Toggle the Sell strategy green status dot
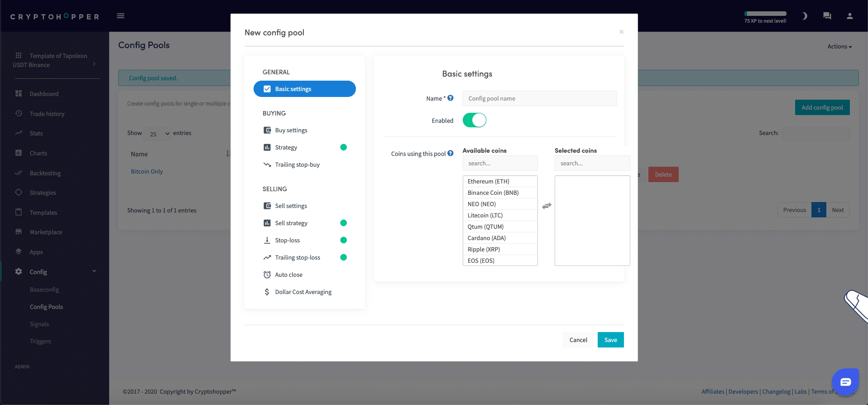The image size is (868, 405). click(x=343, y=223)
